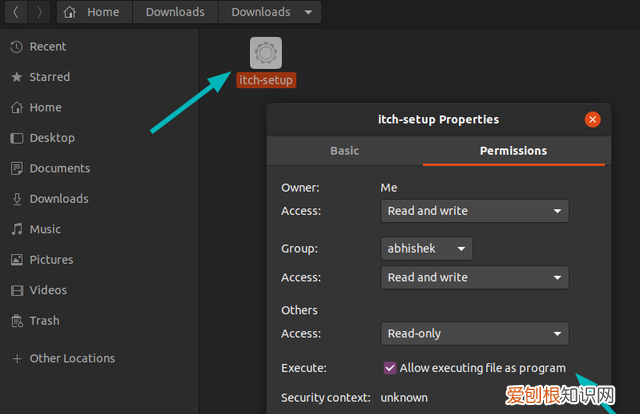
Task: Open Owner access Read and write dropdown
Action: (x=475, y=211)
